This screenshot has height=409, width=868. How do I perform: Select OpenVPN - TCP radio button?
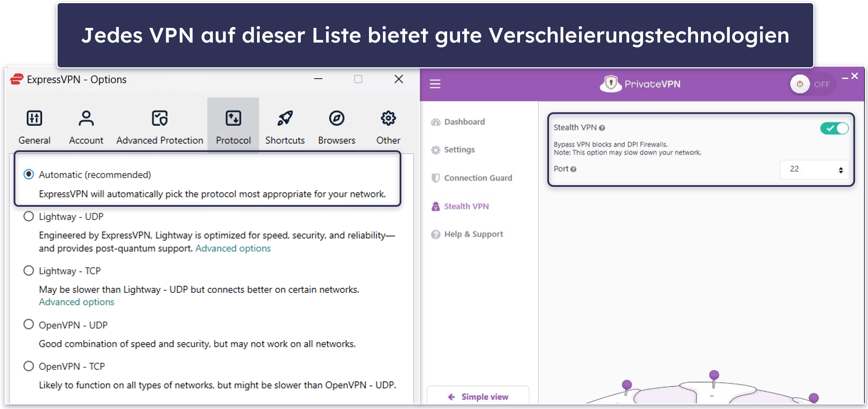tap(29, 366)
